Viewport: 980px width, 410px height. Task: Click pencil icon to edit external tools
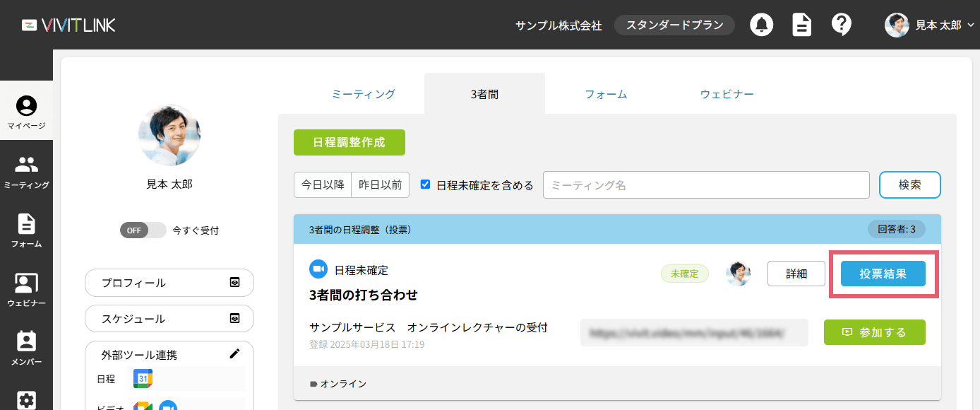tap(235, 353)
